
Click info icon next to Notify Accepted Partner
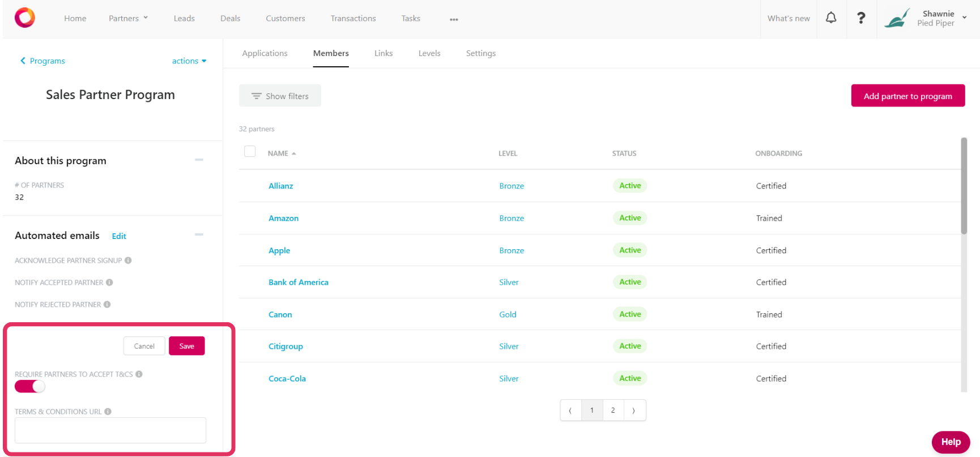pyautogui.click(x=109, y=283)
